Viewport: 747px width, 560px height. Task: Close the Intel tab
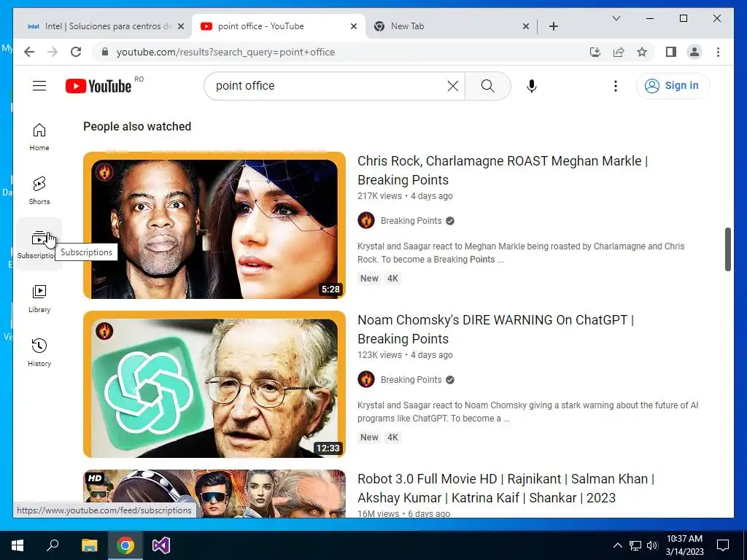[x=181, y=26]
